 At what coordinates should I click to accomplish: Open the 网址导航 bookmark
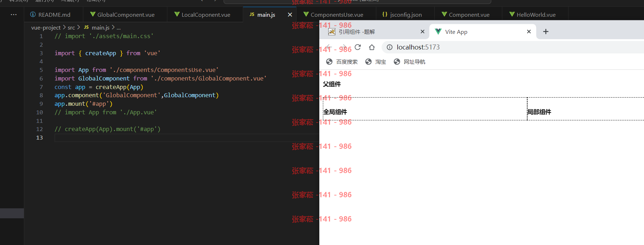point(409,62)
